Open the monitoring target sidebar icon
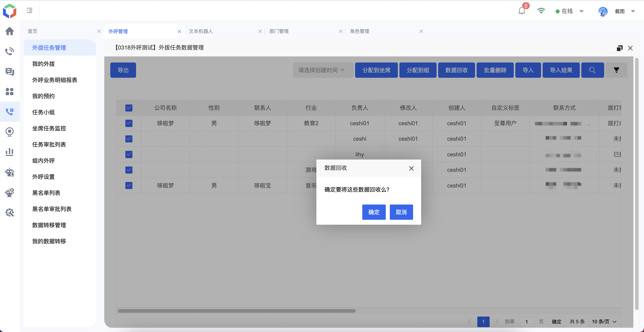The height and width of the screenshot is (332, 644). click(x=9, y=132)
